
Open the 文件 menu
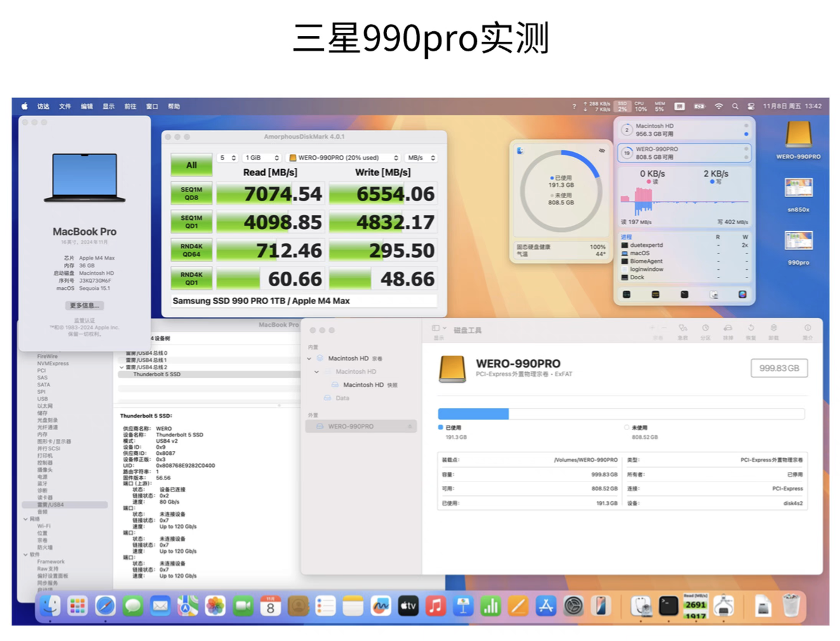click(65, 106)
